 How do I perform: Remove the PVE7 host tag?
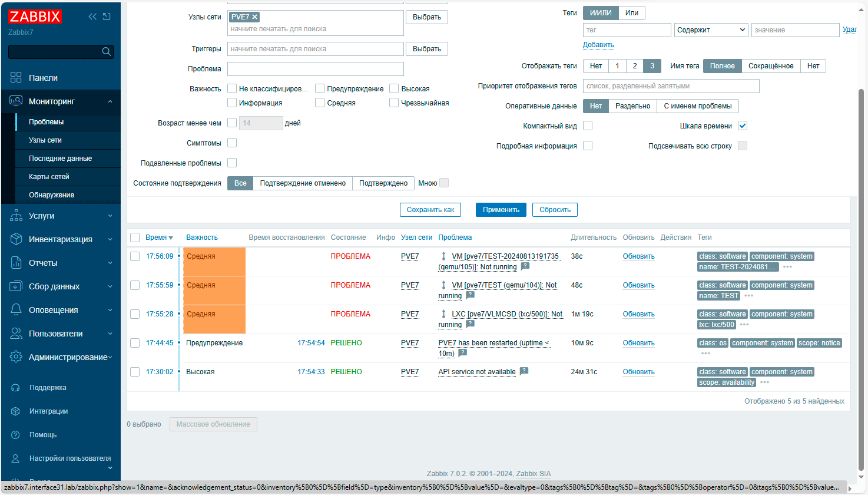click(x=255, y=17)
